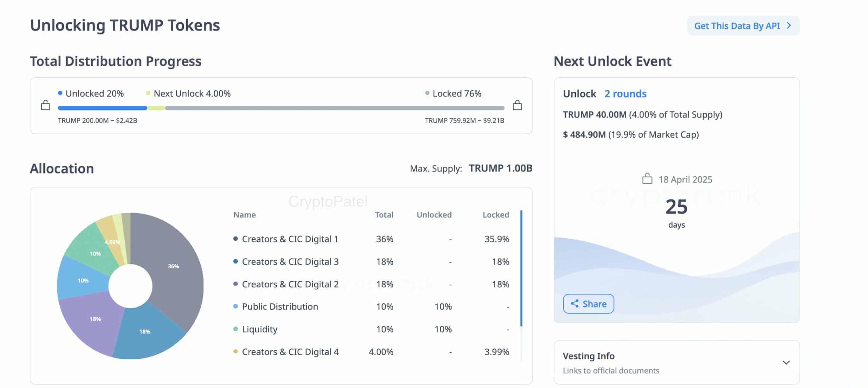
Task: Sort by the Locked column header
Action: tap(496, 215)
